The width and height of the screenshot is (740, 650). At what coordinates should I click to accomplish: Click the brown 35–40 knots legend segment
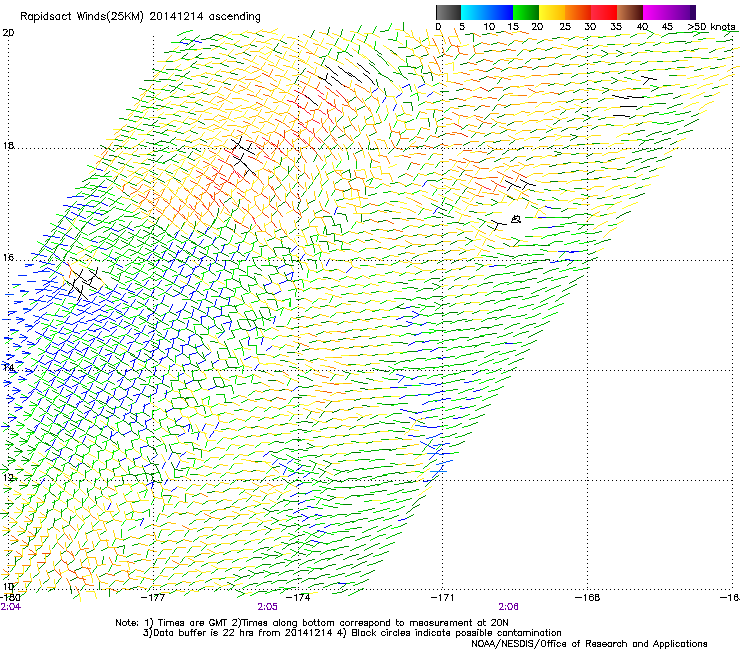(x=630, y=12)
